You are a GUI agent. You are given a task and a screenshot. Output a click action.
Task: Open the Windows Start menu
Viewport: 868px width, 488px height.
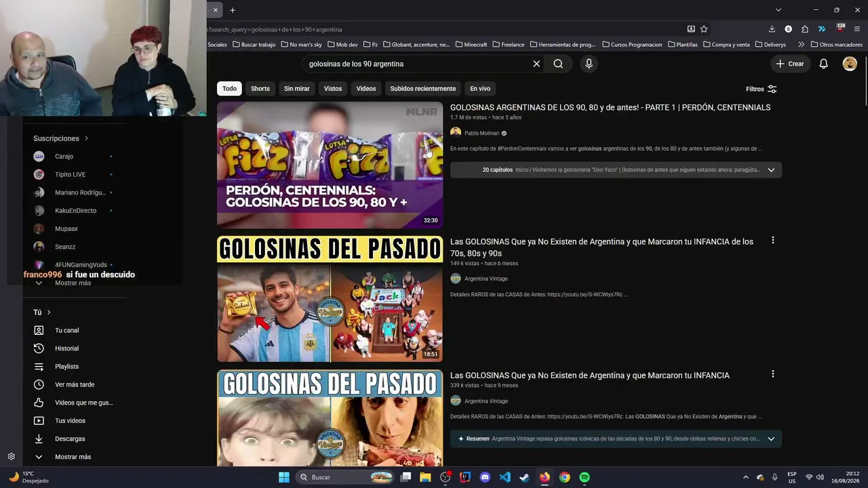tap(284, 477)
